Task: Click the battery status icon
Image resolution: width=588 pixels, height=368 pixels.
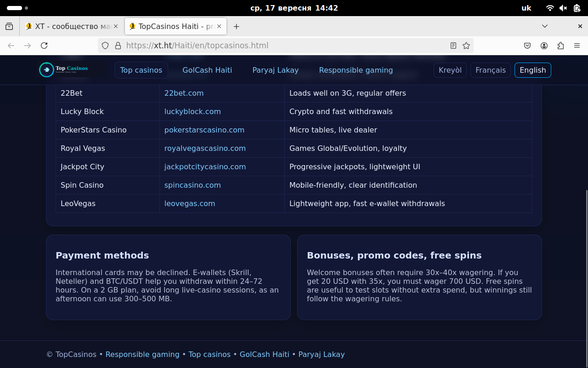Action: pyautogui.click(x=577, y=8)
